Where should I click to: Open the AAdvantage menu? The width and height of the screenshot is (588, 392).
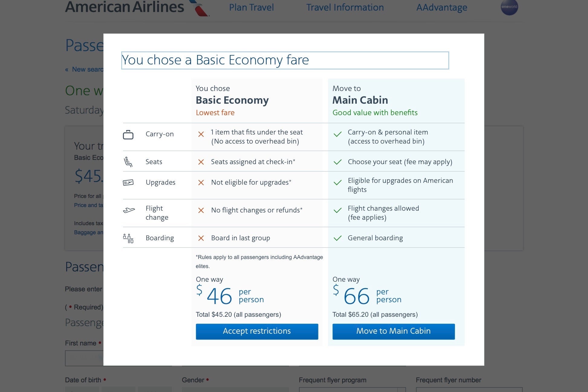[x=442, y=7]
